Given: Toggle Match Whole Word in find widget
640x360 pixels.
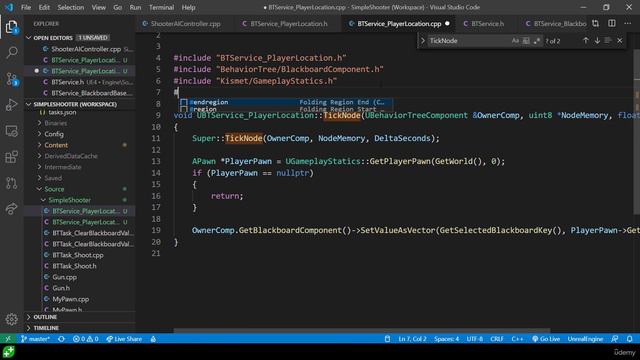Looking at the screenshot, I should 526,40.
